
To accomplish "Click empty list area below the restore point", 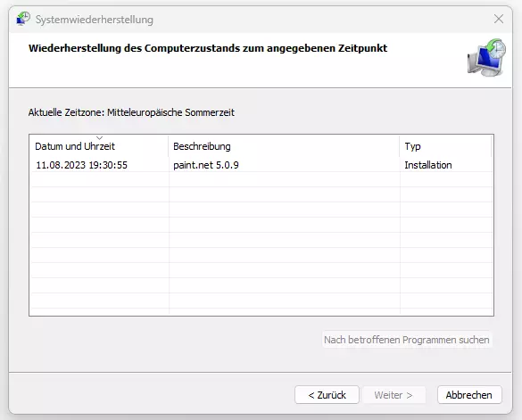I will point(261,243).
